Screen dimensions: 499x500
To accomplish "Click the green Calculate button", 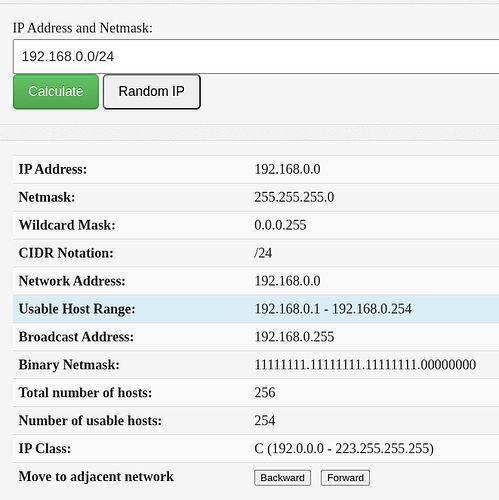I will (x=56, y=92).
